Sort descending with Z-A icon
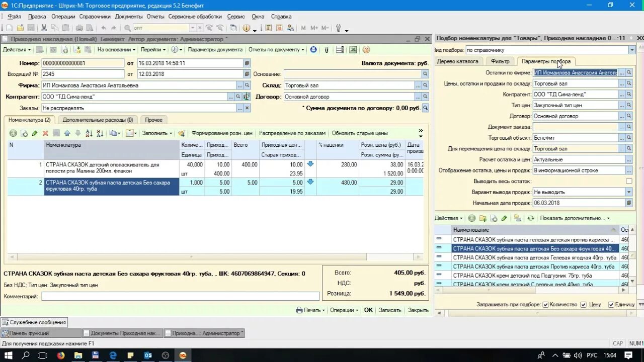644x362 pixels. [x=100, y=133]
